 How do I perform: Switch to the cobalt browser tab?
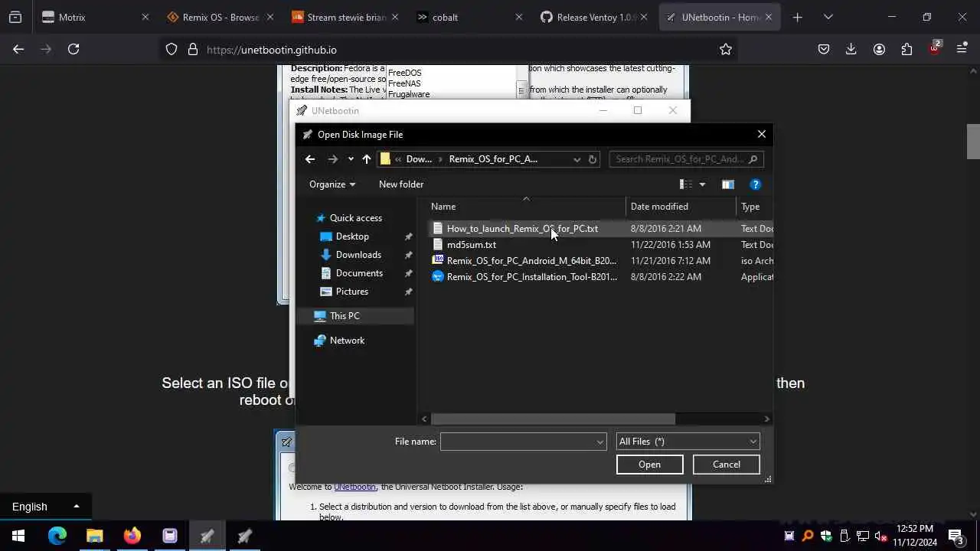(469, 17)
